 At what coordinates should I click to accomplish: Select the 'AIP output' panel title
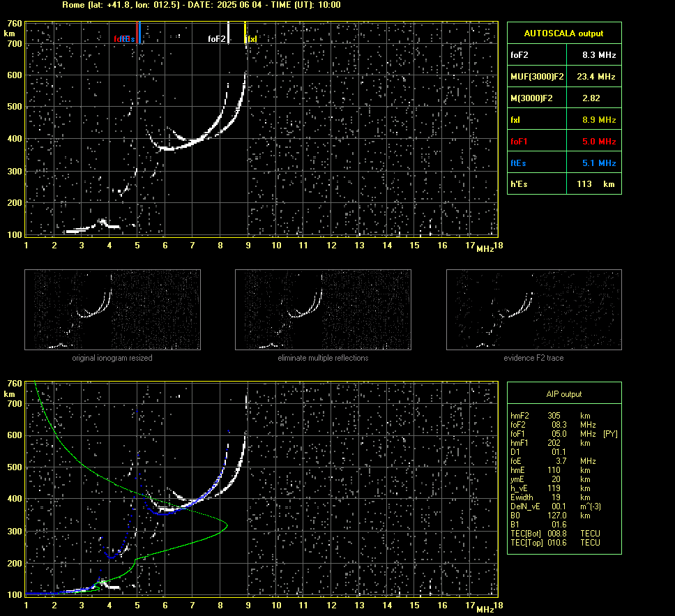[x=563, y=394]
